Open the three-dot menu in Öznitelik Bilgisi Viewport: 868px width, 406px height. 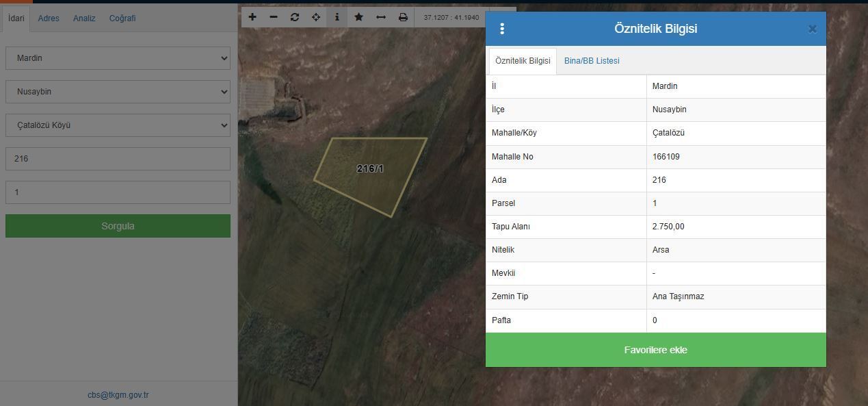502,29
